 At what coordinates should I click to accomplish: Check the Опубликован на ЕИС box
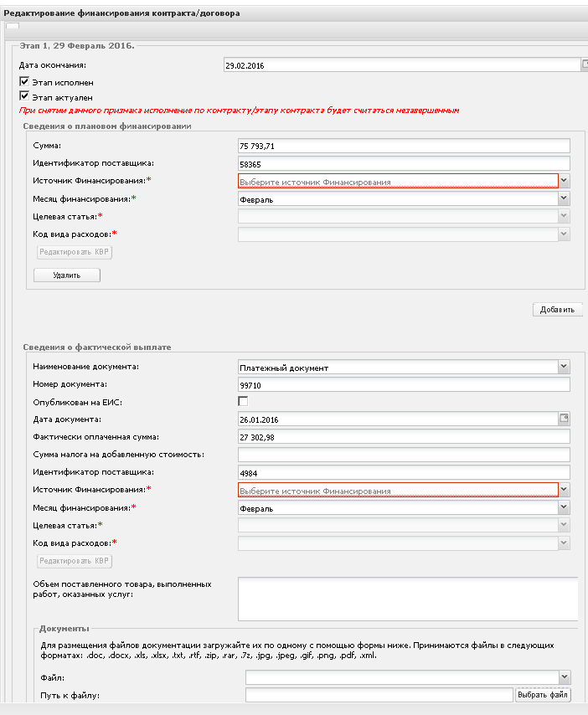coord(243,401)
